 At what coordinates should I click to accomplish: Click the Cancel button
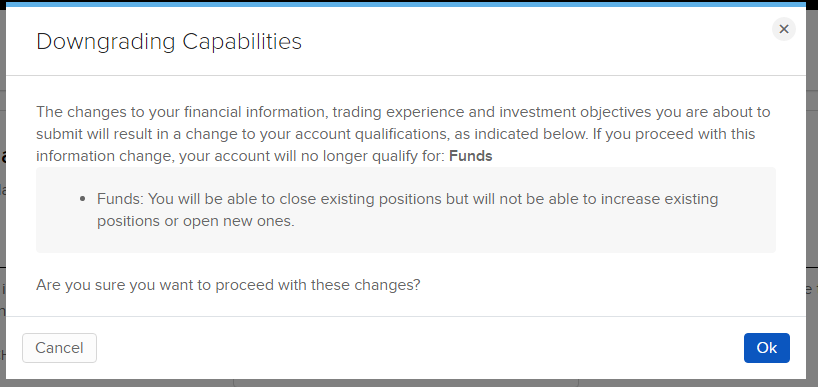point(59,348)
